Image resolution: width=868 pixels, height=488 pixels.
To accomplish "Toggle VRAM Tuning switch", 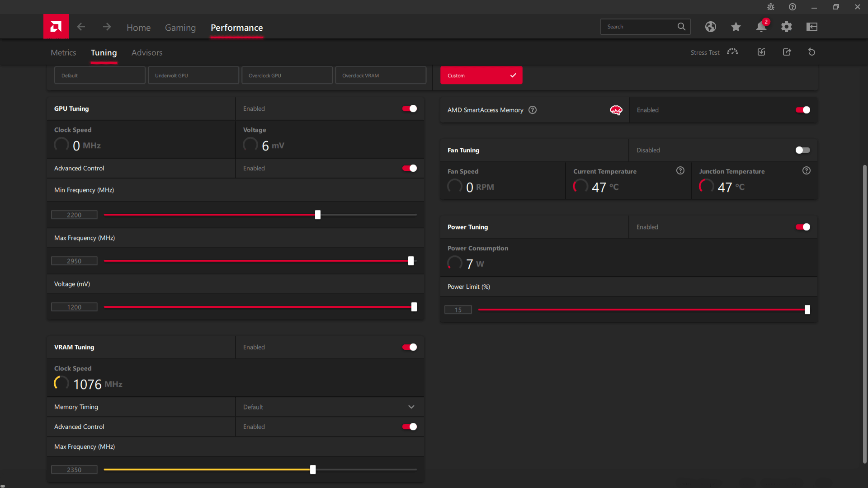I will coord(410,347).
